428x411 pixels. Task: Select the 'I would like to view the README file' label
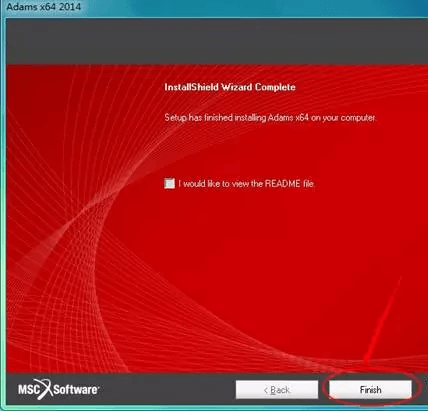[x=246, y=184]
